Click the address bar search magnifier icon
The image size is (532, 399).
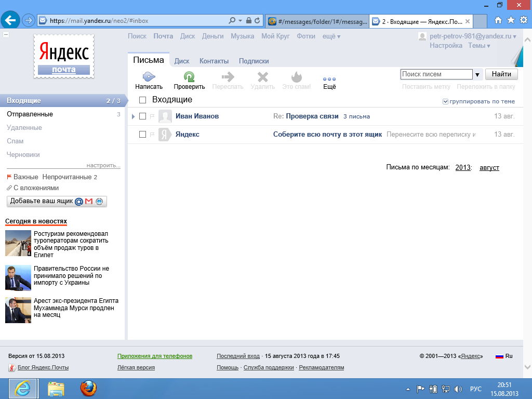[x=232, y=20]
